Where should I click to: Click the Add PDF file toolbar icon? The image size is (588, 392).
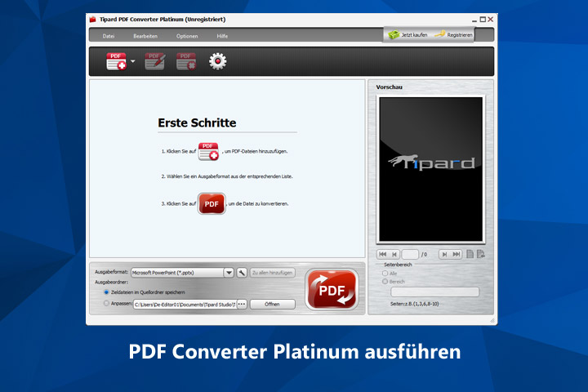(x=116, y=61)
